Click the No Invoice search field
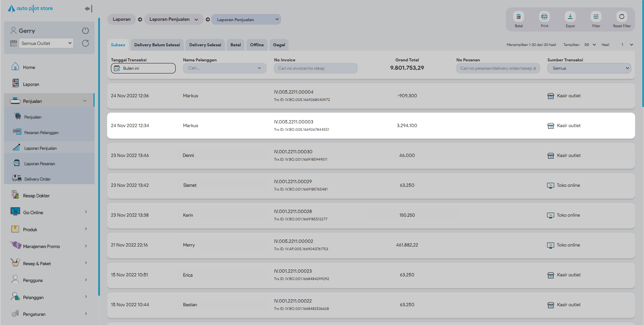644x325 pixels. [315, 68]
